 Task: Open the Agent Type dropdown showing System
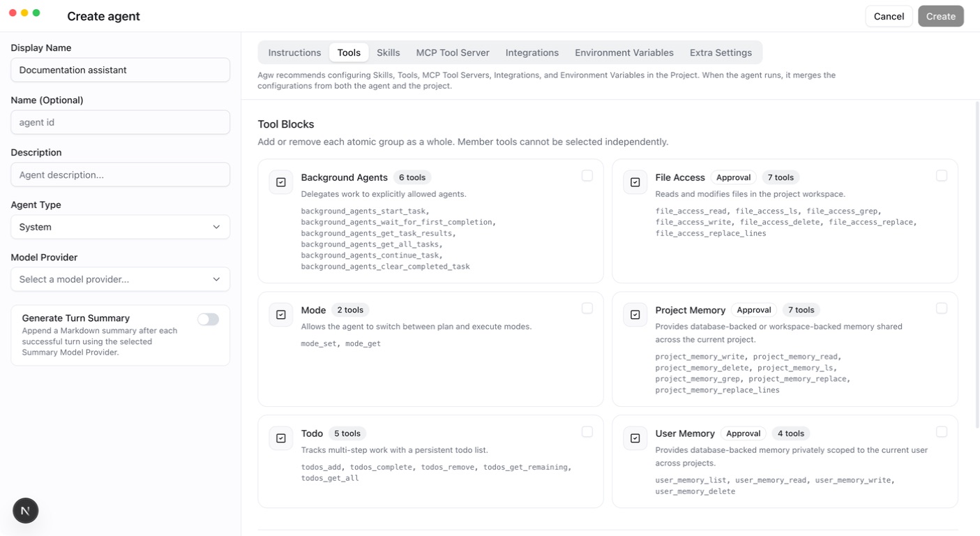tap(120, 227)
